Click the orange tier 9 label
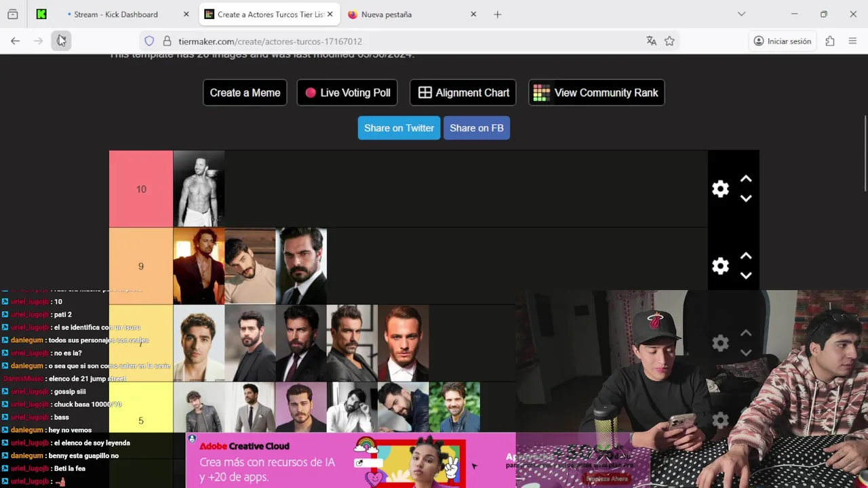This screenshot has height=488, width=868. pos(141,266)
